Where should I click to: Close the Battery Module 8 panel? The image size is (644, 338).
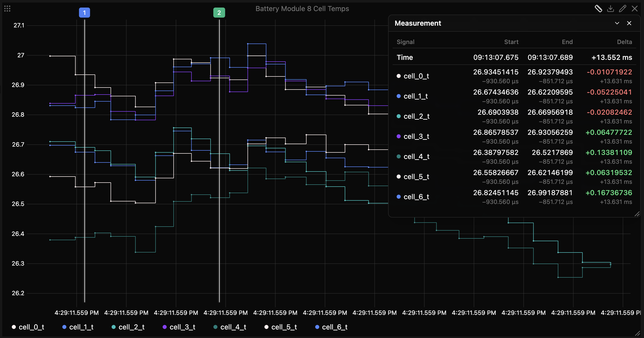[x=634, y=9]
